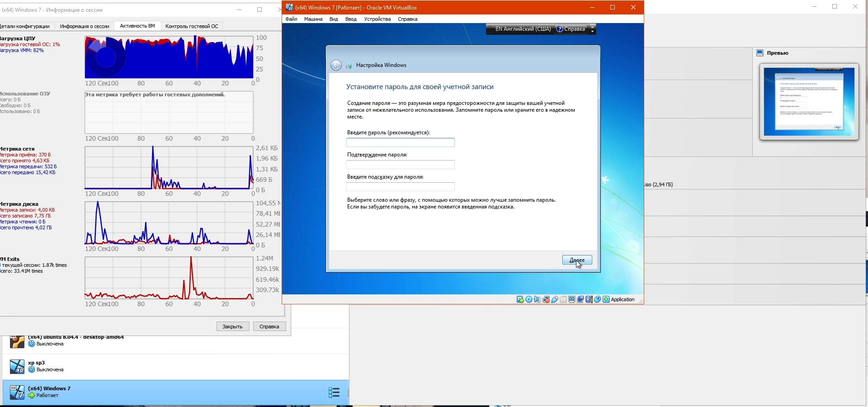Select the 'xp sp3' VM name in list
Screen dimensions: 868x407
click(x=37, y=363)
